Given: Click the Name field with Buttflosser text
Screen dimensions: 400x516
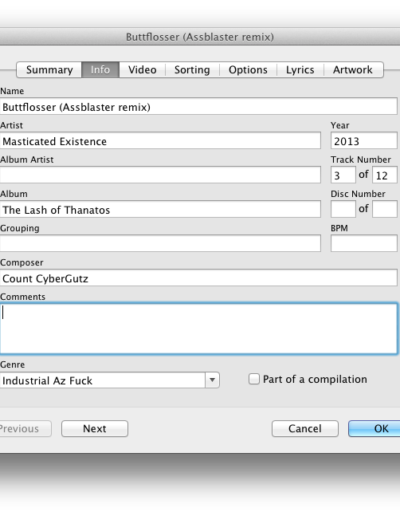Looking at the screenshot, I should pos(199,107).
